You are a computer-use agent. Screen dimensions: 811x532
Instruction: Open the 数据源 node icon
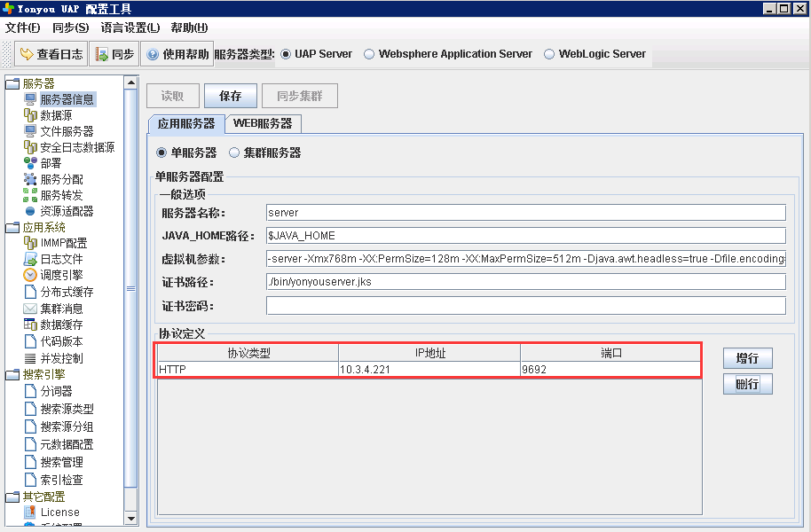coord(30,114)
